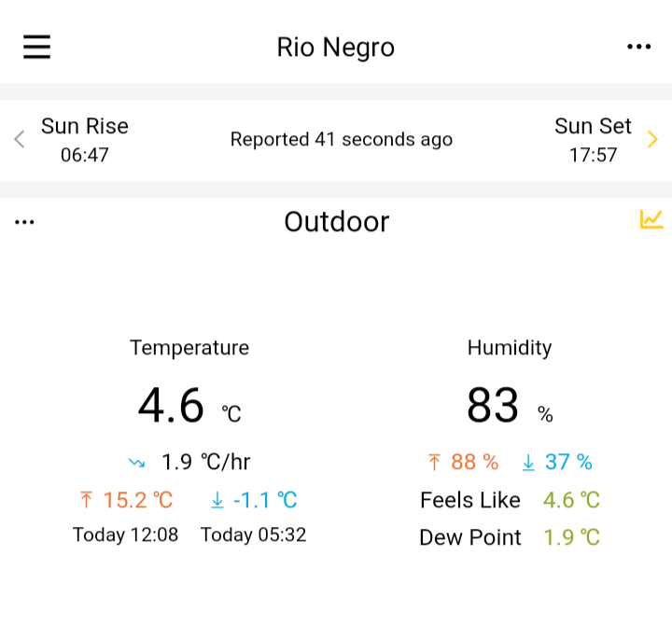This screenshot has height=625, width=672.
Task: Click the temperature falling trend arrow icon
Action: tap(136, 463)
